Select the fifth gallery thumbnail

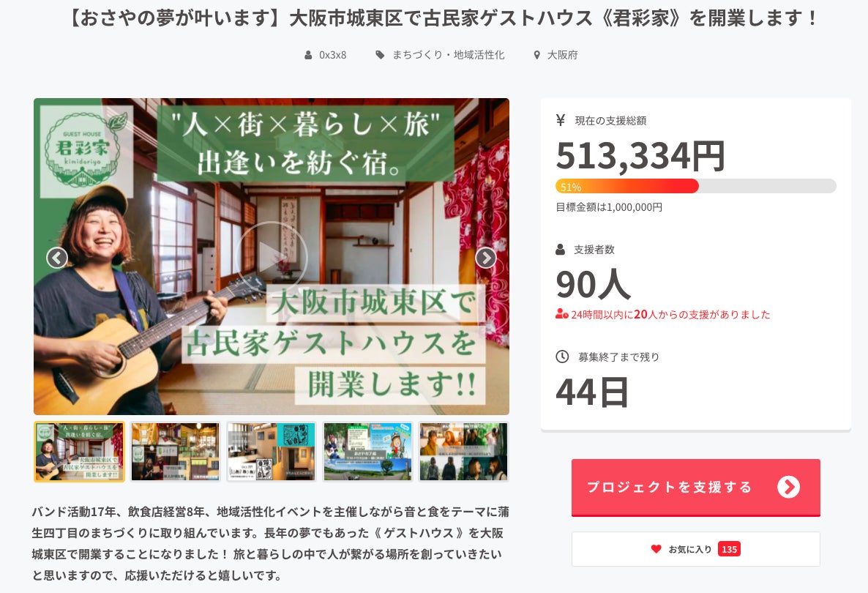tap(463, 451)
